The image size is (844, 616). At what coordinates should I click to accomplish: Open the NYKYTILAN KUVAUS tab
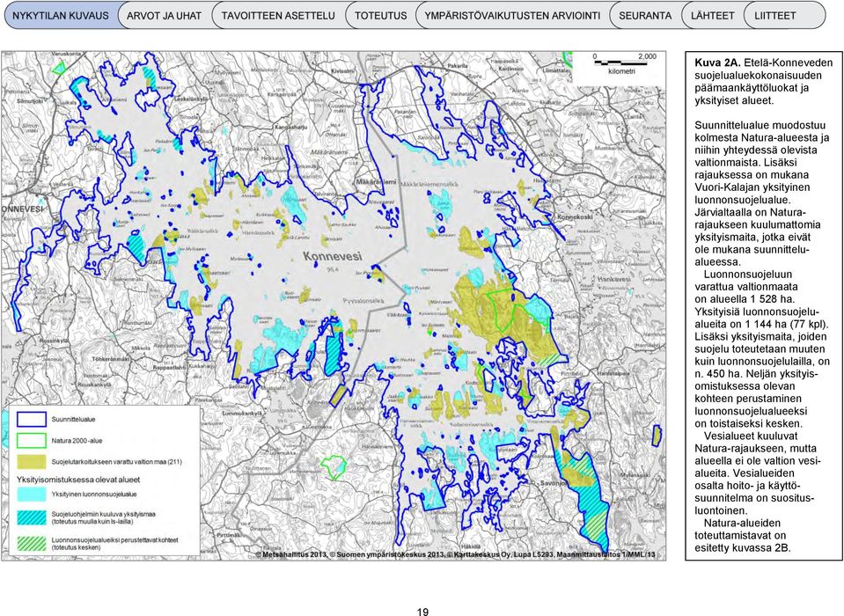(60, 16)
